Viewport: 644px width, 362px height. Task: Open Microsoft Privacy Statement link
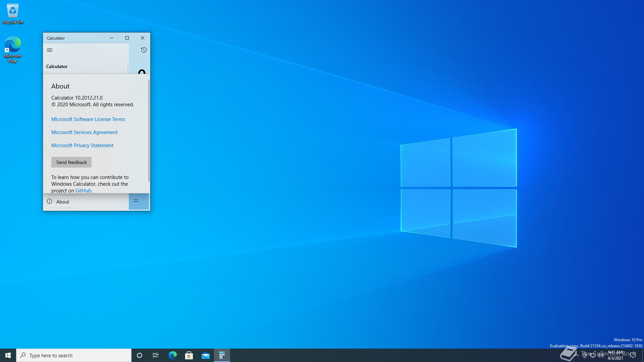[82, 145]
